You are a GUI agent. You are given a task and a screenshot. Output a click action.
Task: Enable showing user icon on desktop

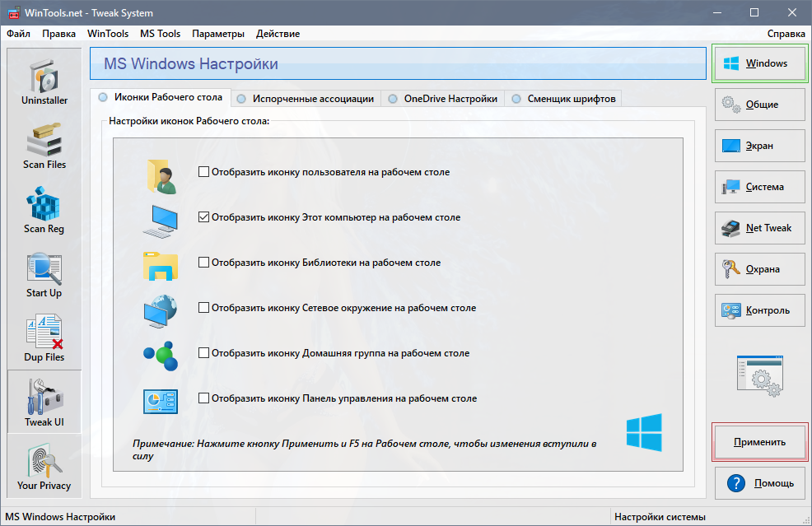tap(203, 172)
